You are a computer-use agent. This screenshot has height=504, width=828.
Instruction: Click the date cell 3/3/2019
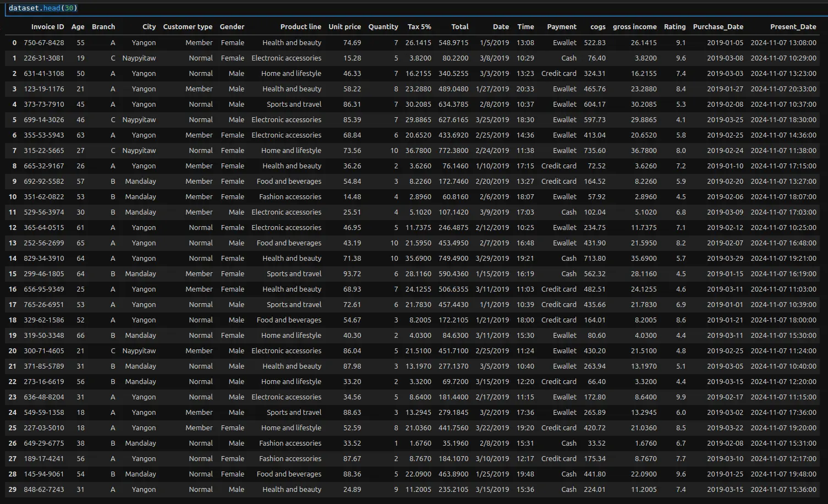click(495, 73)
